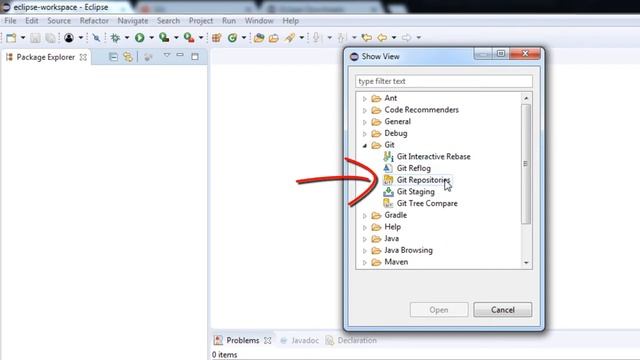Open the Debug dropdown arrow
The width and height of the screenshot is (640, 360).
click(127, 38)
